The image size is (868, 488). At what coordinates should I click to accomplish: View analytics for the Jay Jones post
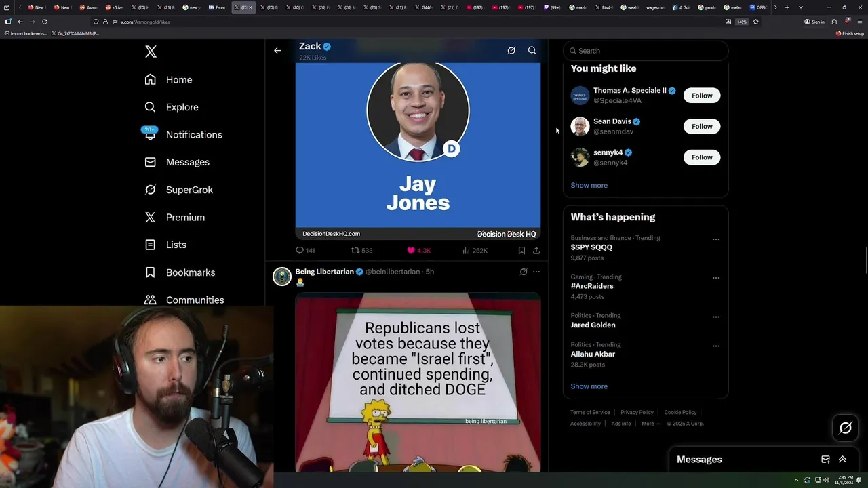tap(467, 251)
